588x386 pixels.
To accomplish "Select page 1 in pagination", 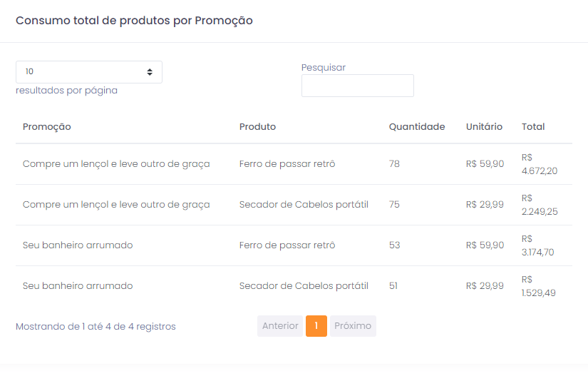I will pos(316,326).
